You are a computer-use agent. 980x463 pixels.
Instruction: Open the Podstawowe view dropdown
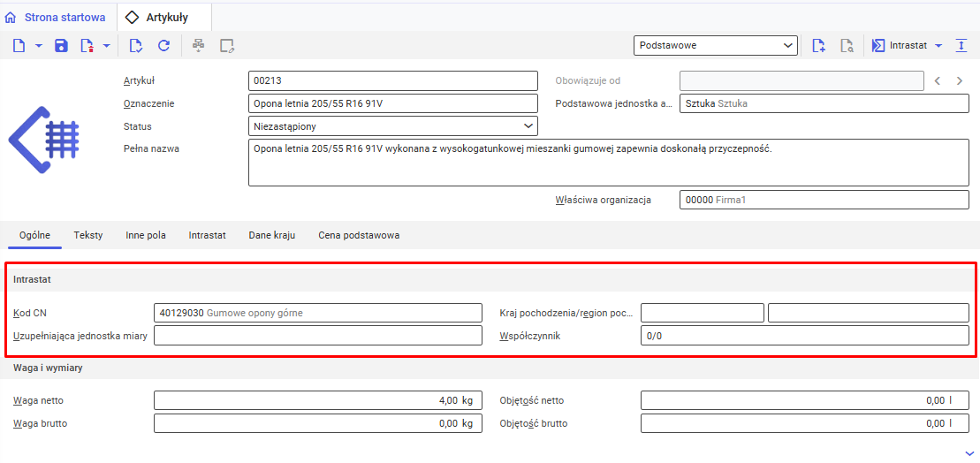click(715, 45)
